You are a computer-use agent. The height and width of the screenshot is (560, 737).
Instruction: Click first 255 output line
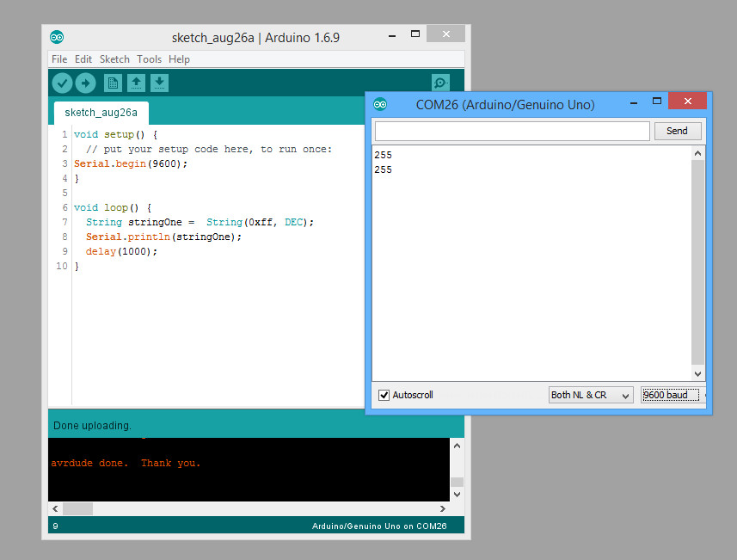click(x=383, y=155)
